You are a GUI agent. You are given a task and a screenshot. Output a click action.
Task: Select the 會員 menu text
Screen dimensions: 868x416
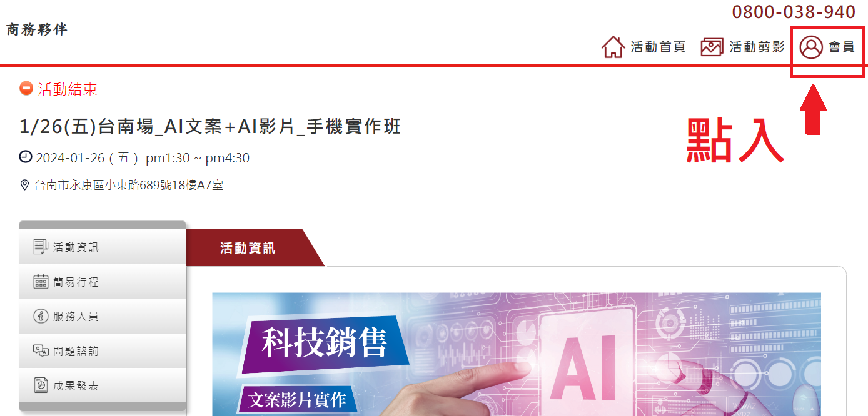tap(842, 47)
